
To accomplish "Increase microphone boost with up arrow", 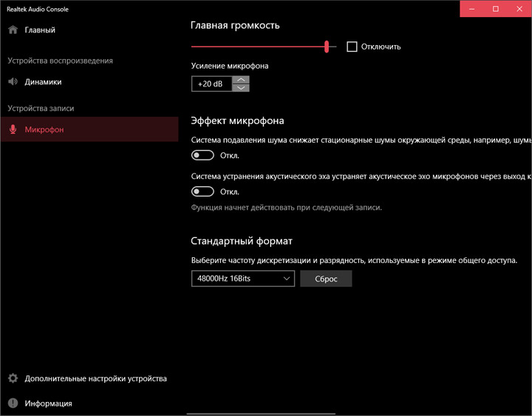I will (x=241, y=80).
